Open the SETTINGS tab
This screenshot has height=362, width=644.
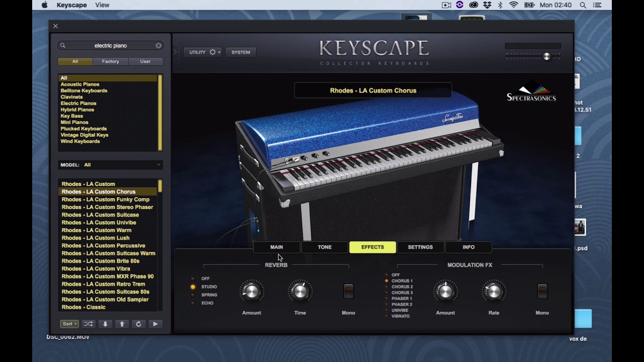pos(420,247)
